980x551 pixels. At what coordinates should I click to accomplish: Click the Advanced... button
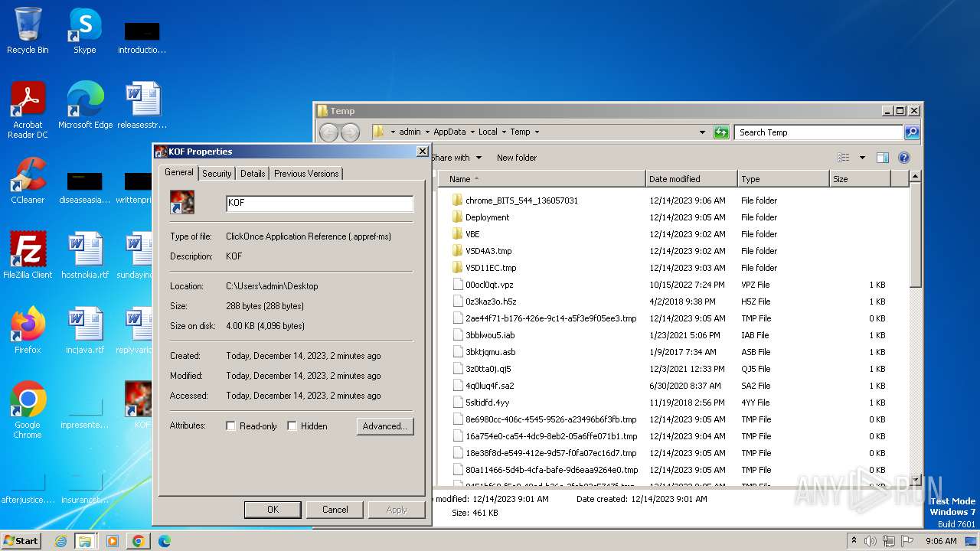coord(385,426)
